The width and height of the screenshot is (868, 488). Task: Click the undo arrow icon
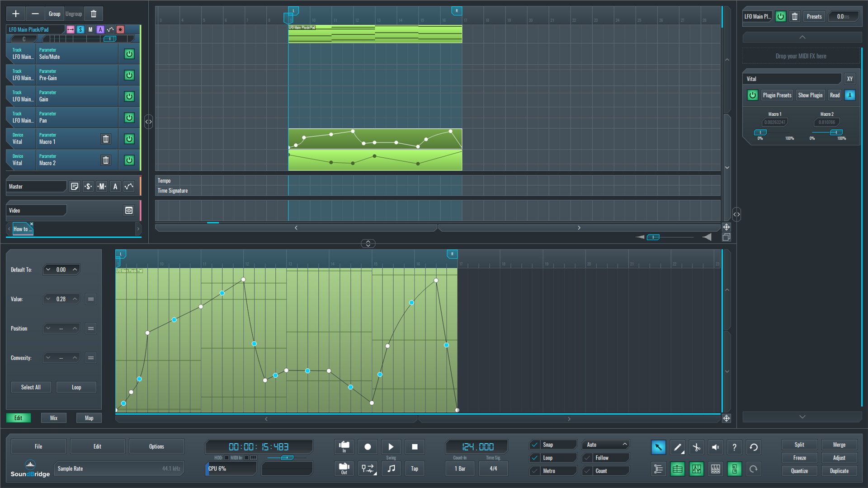(x=754, y=447)
